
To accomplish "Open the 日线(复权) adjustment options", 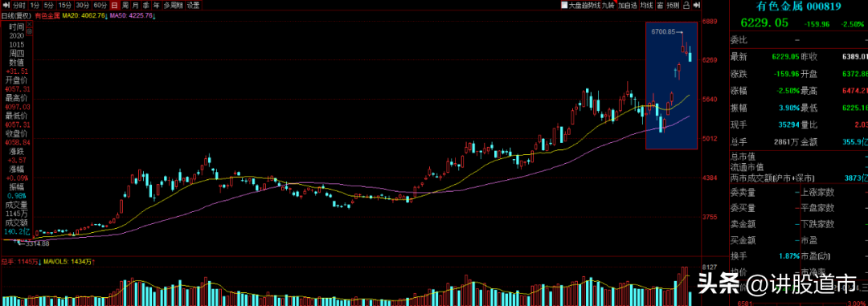I will point(16,16).
